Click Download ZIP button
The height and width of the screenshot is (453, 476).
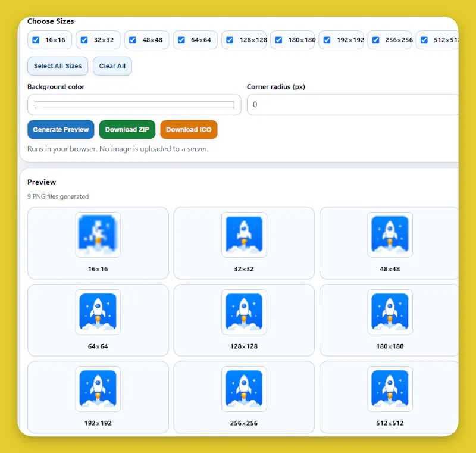click(127, 130)
